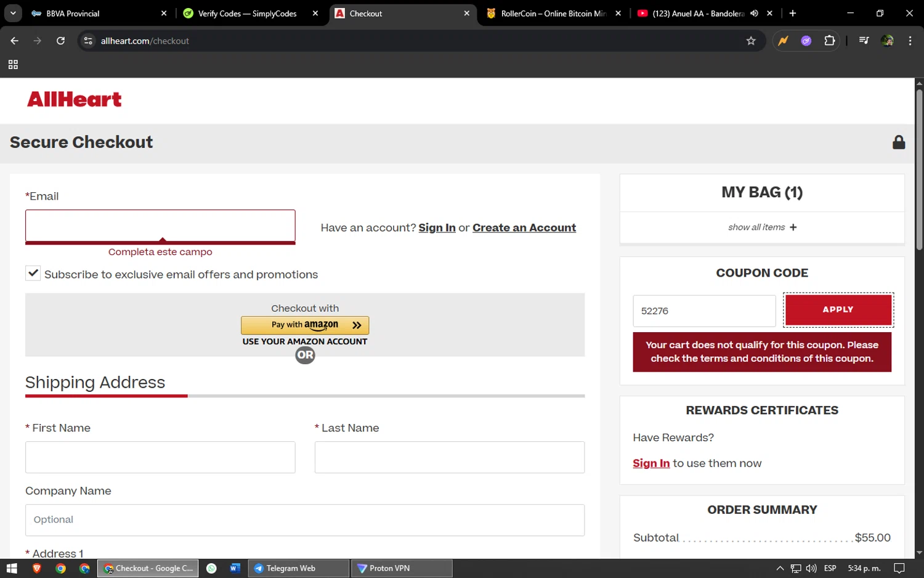Open site information icon in address bar
This screenshot has height=578, width=924.
(x=88, y=41)
